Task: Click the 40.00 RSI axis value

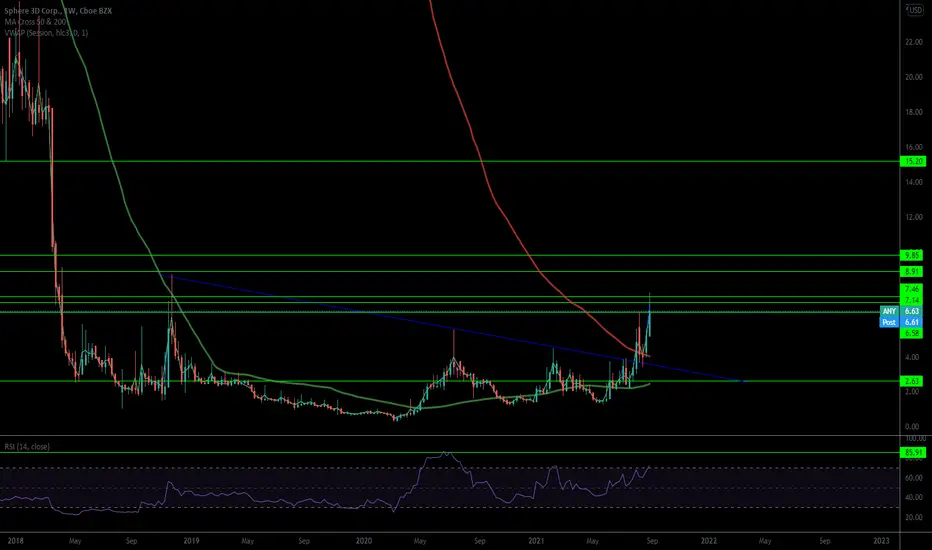Action: coord(914,497)
